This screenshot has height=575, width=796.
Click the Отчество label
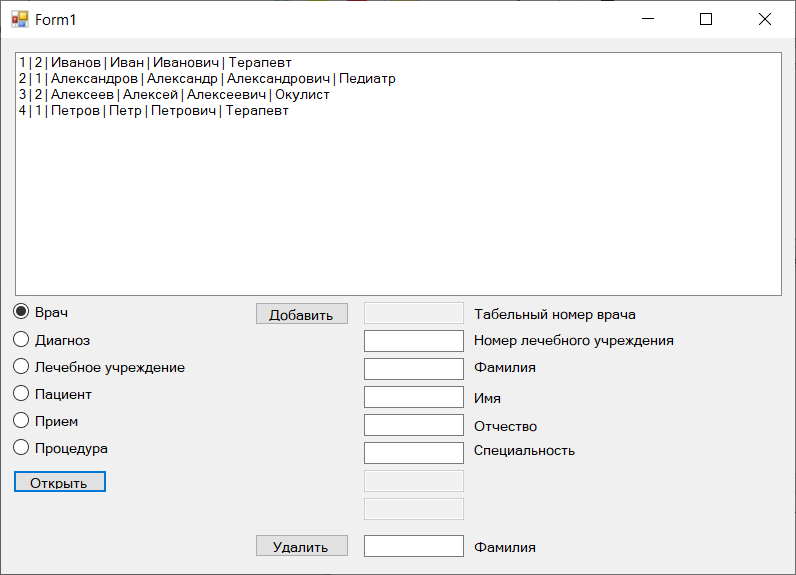tap(505, 426)
